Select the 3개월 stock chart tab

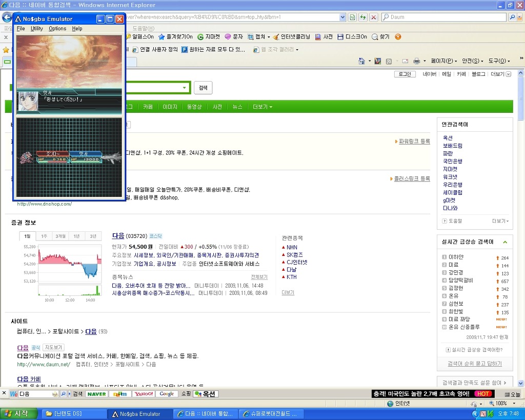60,236
